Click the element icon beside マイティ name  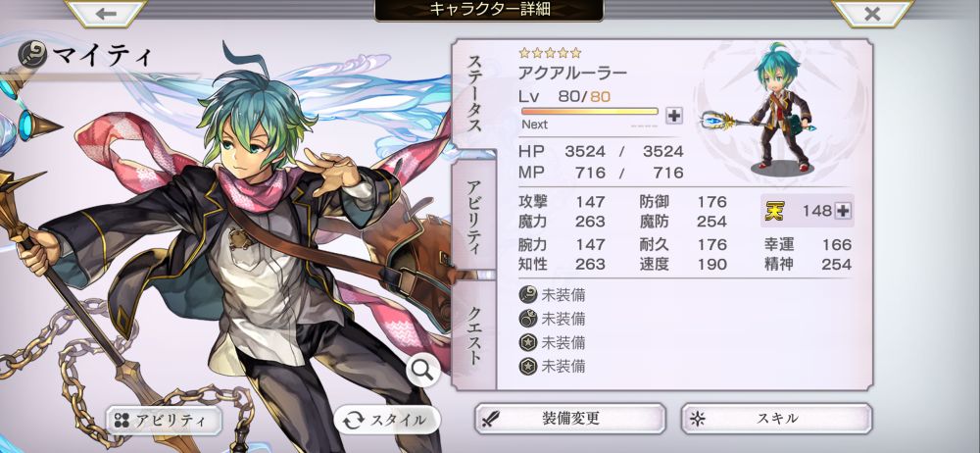[32, 55]
